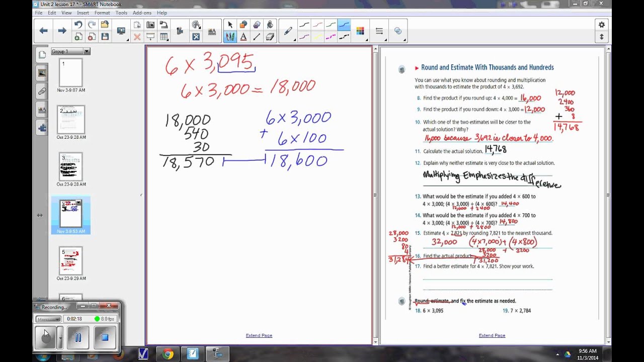This screenshot has width=644, height=362.
Task: Open page 4 thumbnail menu arrow
Action: tap(78, 203)
